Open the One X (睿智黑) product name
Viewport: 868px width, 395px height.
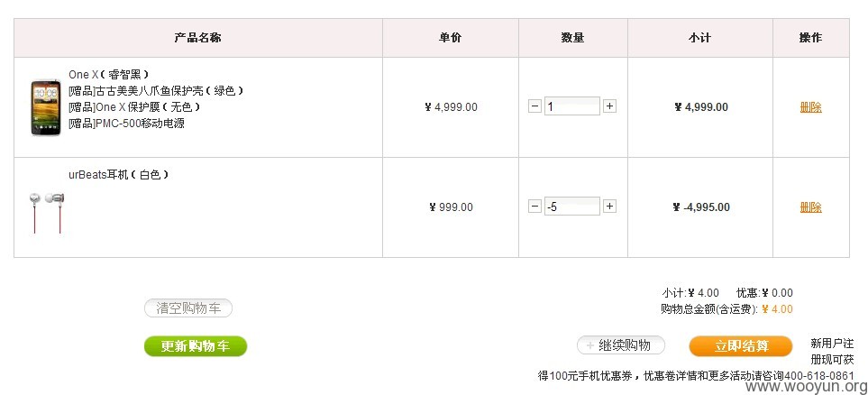(x=109, y=74)
